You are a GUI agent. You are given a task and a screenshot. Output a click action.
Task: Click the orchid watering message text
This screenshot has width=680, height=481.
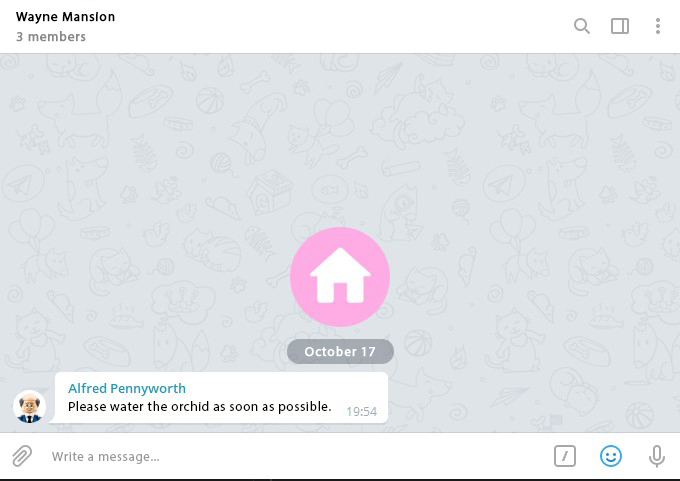(199, 406)
